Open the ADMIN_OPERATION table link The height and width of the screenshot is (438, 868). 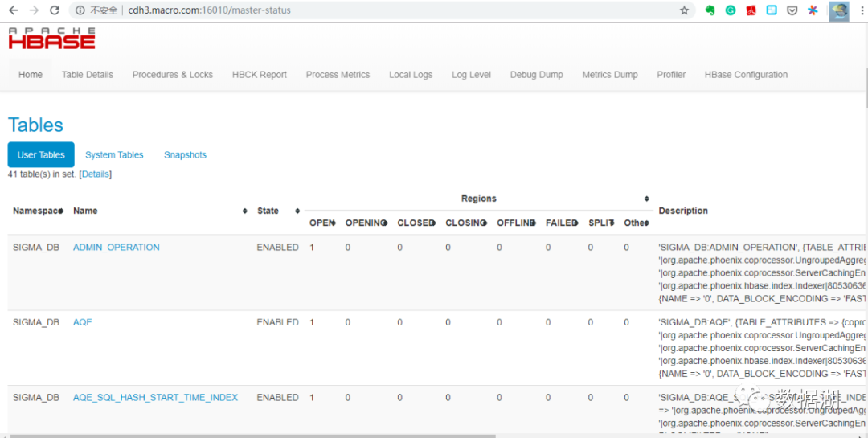point(117,248)
